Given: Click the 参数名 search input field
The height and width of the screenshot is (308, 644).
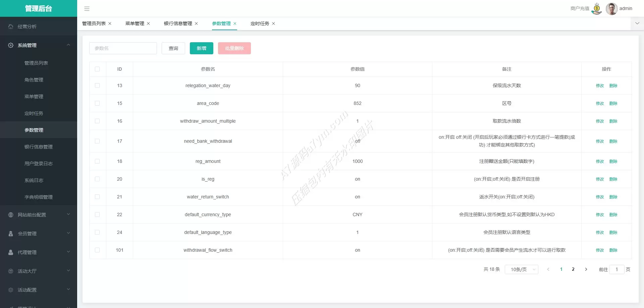Looking at the screenshot, I should 123,48.
